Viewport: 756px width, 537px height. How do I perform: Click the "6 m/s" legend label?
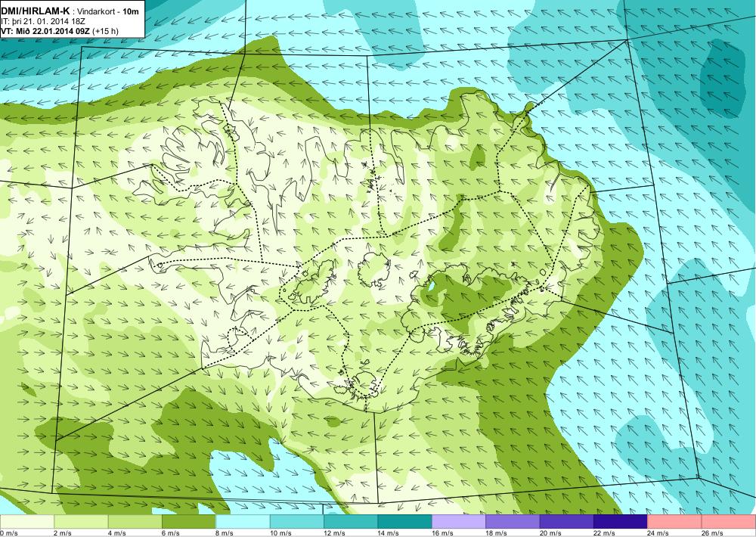(x=171, y=533)
